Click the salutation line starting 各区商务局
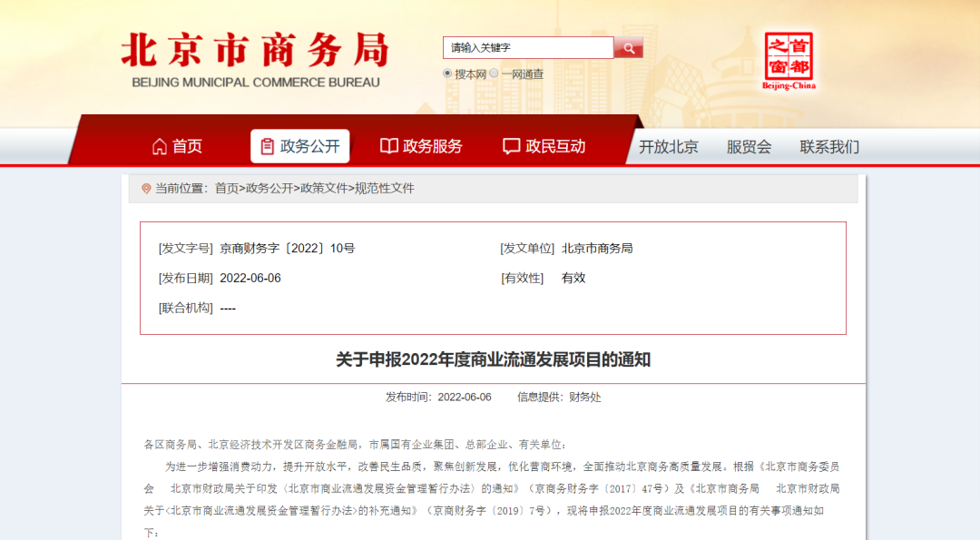Screen dimensions: 980x540 click(x=355, y=445)
